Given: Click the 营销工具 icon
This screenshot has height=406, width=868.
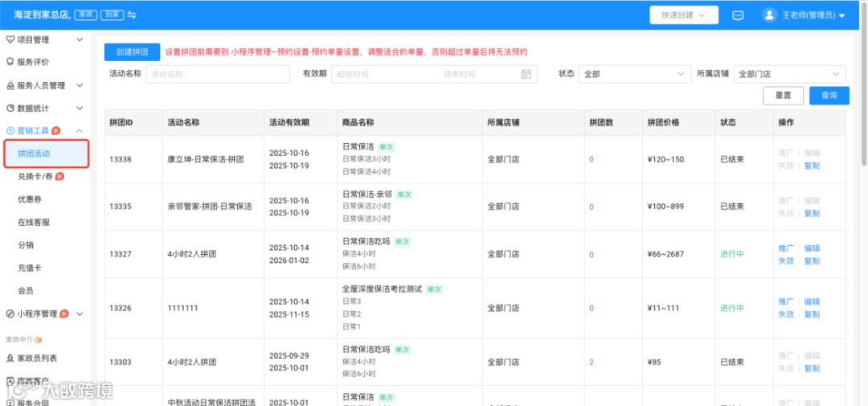Looking at the screenshot, I should tap(10, 131).
